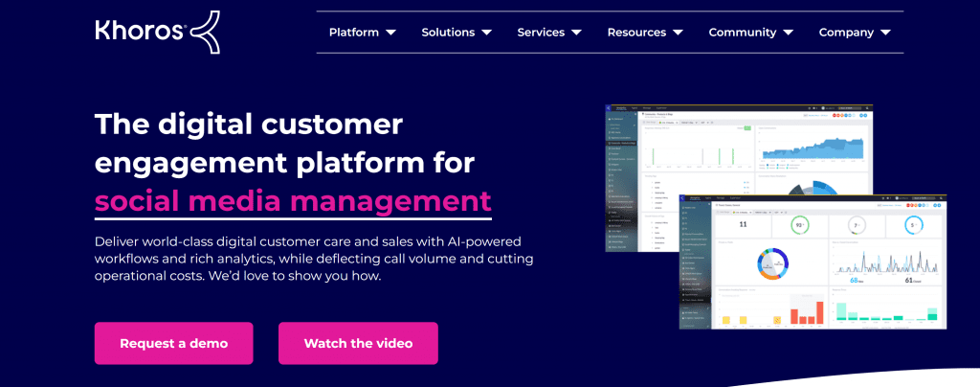Expand the Solutions dropdown arrow
The height and width of the screenshot is (387, 980).
pos(486,33)
